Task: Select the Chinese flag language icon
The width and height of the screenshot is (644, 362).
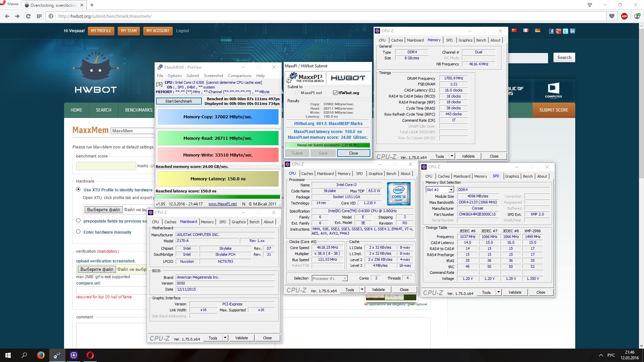Action: click(514, 31)
